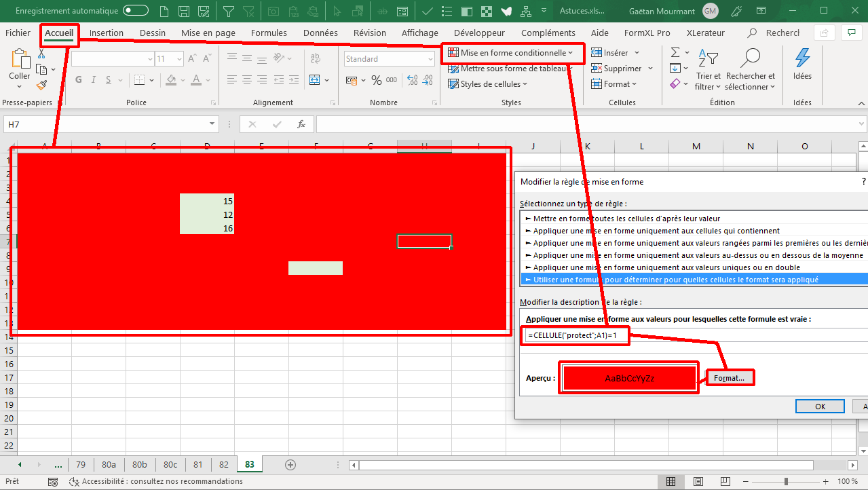This screenshot has width=868, height=490.
Task: Click the Cut scissors icon
Action: (41, 54)
